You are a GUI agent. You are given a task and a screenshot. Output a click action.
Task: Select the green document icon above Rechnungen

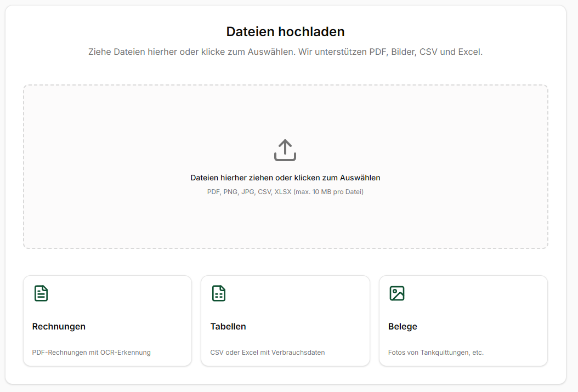point(41,293)
